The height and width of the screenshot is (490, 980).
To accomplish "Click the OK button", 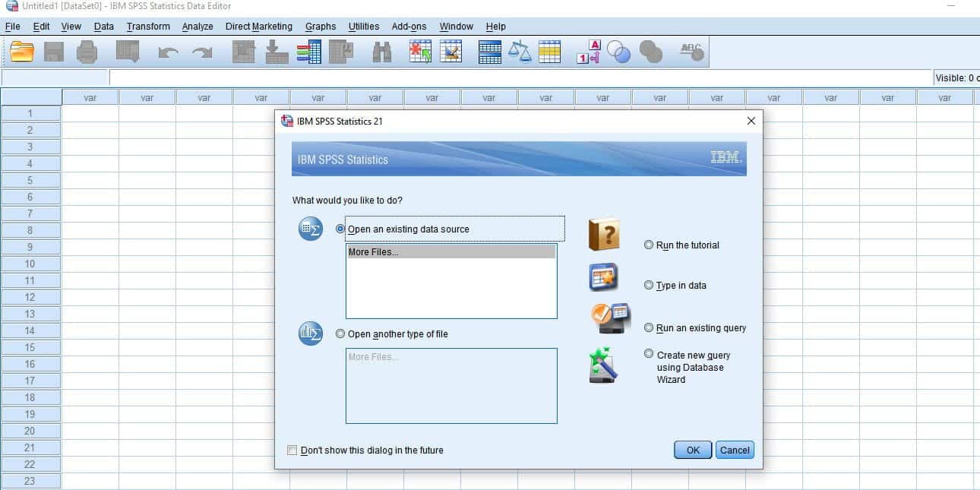I will (693, 450).
